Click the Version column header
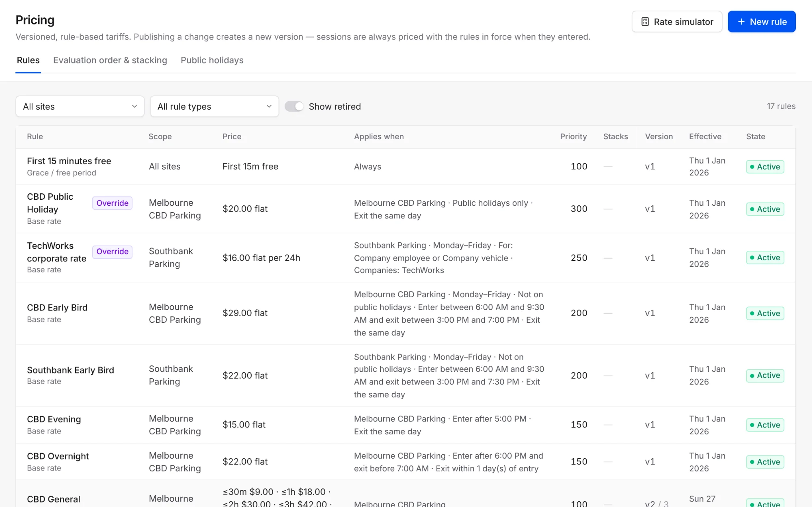This screenshot has width=812, height=507. [659, 136]
